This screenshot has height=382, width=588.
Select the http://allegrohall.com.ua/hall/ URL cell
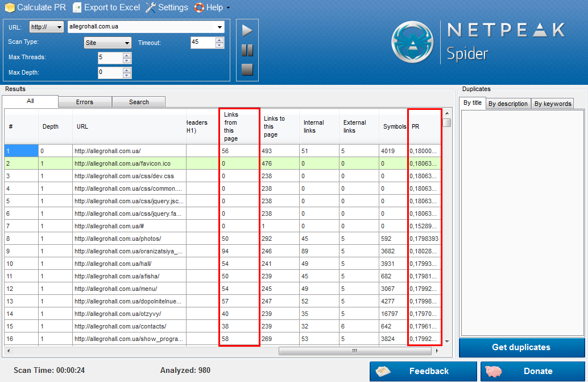tap(130, 264)
